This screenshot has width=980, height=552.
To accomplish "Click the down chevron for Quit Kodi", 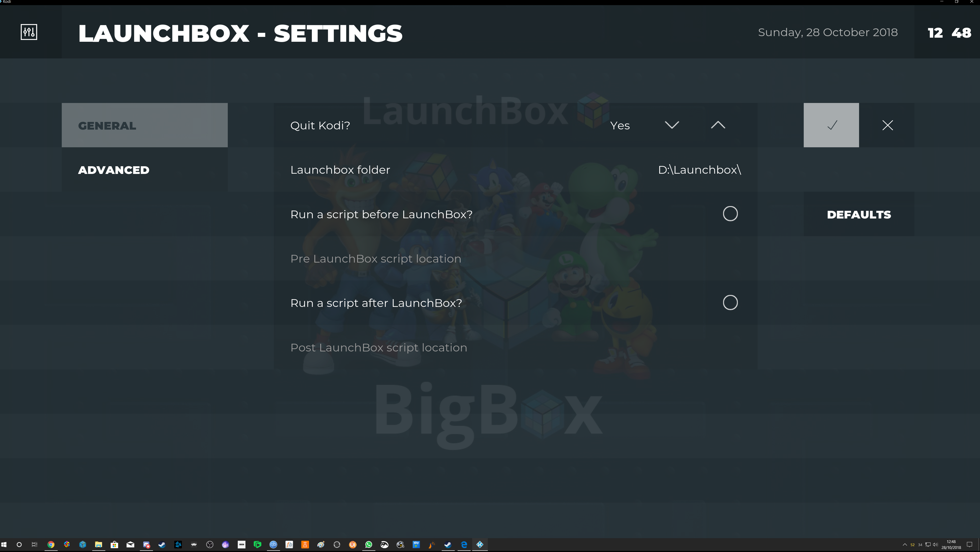I will [x=672, y=125].
